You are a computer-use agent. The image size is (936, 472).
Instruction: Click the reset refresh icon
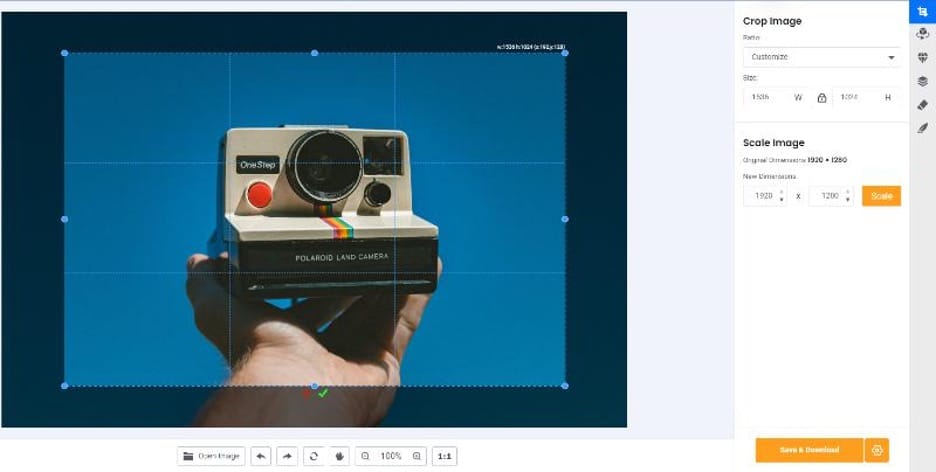coord(313,456)
